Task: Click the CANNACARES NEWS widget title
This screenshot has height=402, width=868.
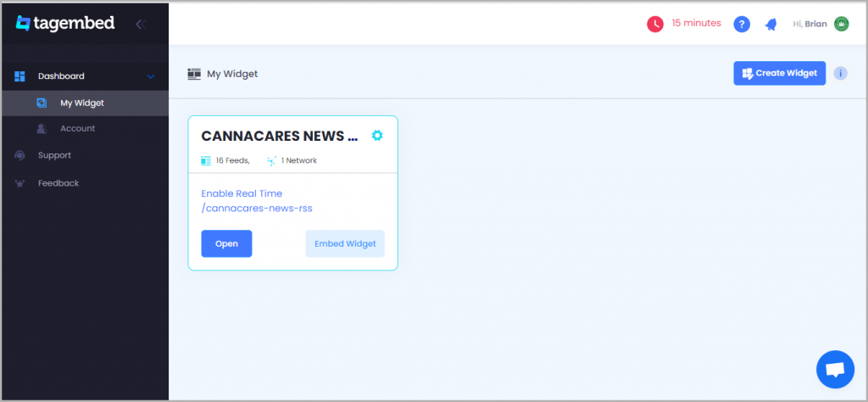Action: (x=280, y=136)
